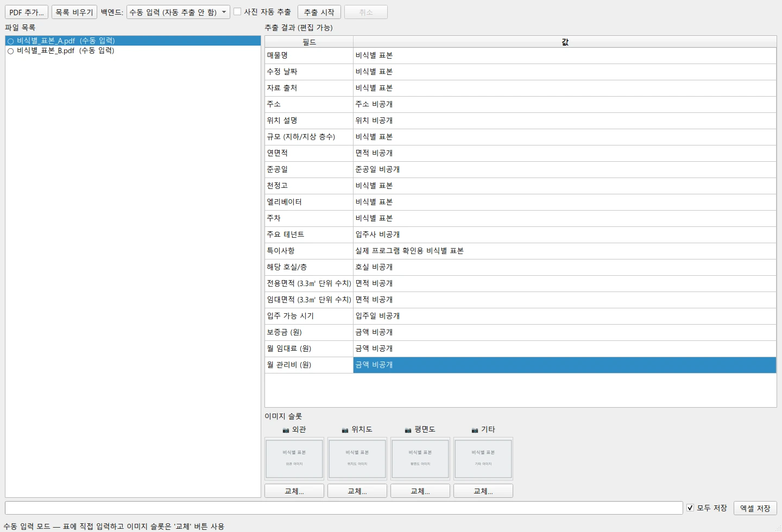The width and height of the screenshot is (782, 532).
Task: Select the value cell for 수정 날짜
Action: tap(565, 72)
